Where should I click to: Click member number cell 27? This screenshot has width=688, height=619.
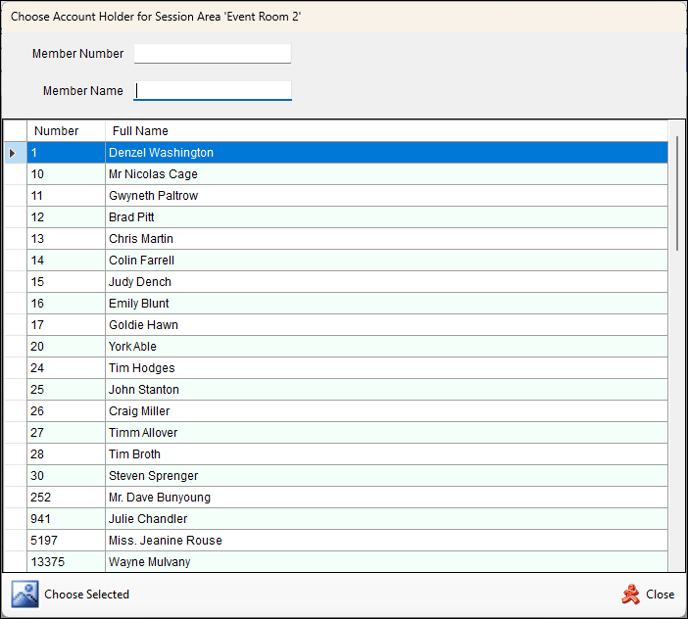[66, 433]
